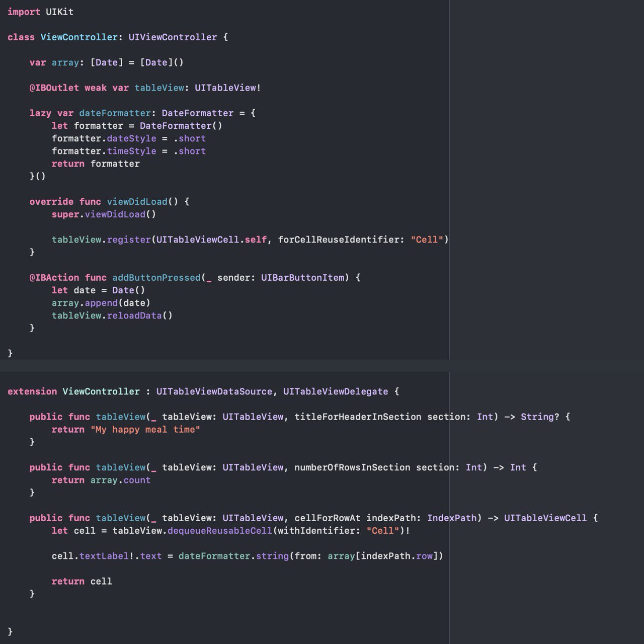Click 'formatter.dateStyle = .short' line

(x=129, y=138)
